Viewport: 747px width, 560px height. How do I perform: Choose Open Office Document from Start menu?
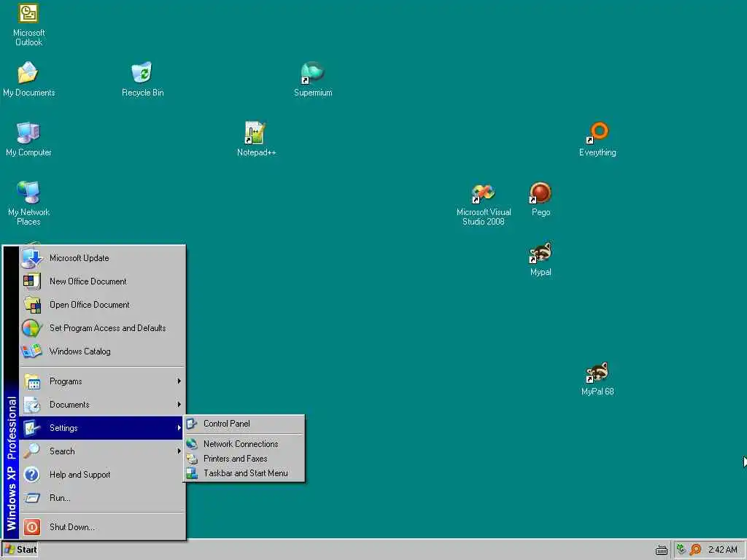coord(102,305)
